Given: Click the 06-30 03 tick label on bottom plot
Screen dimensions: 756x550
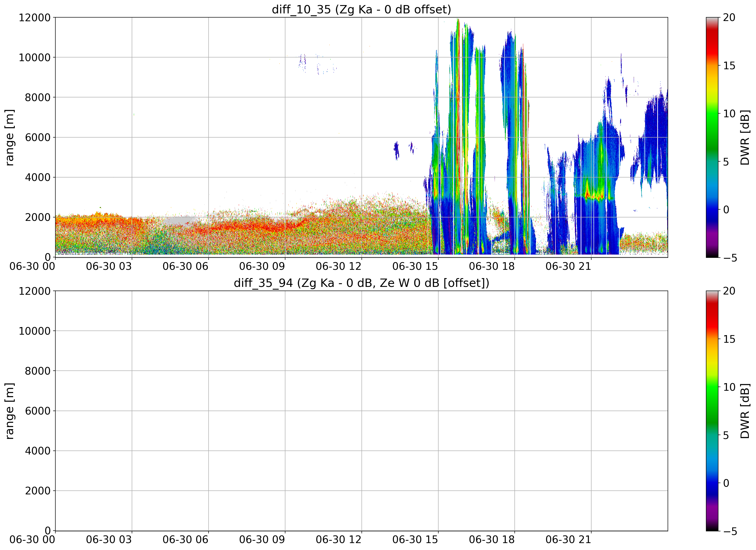Looking at the screenshot, I should pos(109,540).
